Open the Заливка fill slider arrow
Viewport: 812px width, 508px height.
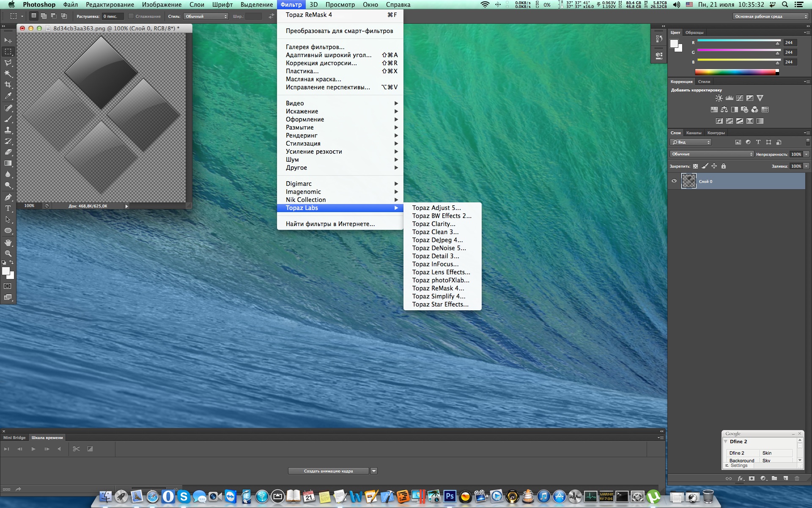pyautogui.click(x=807, y=166)
